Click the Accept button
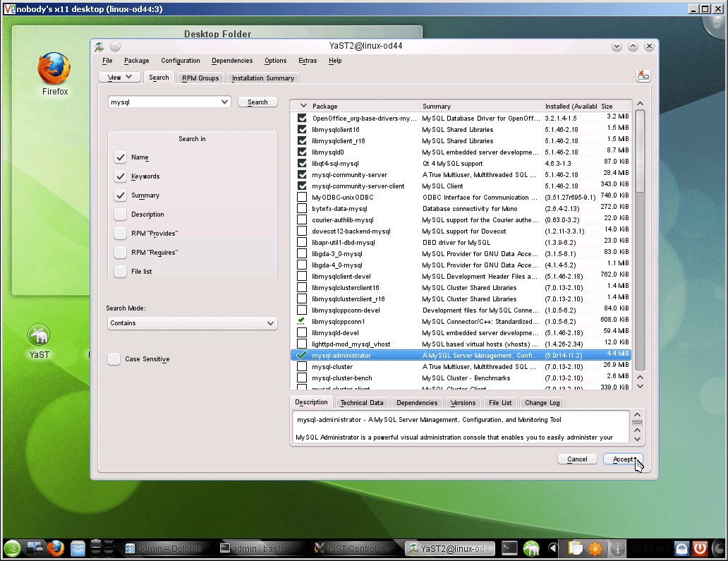 coord(623,459)
